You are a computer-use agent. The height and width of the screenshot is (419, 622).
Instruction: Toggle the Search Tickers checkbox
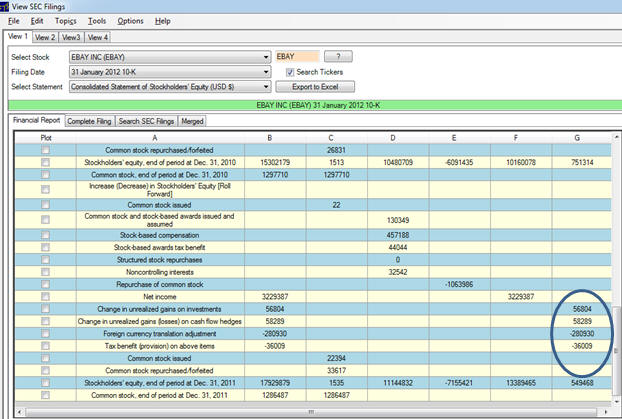pyautogui.click(x=291, y=72)
